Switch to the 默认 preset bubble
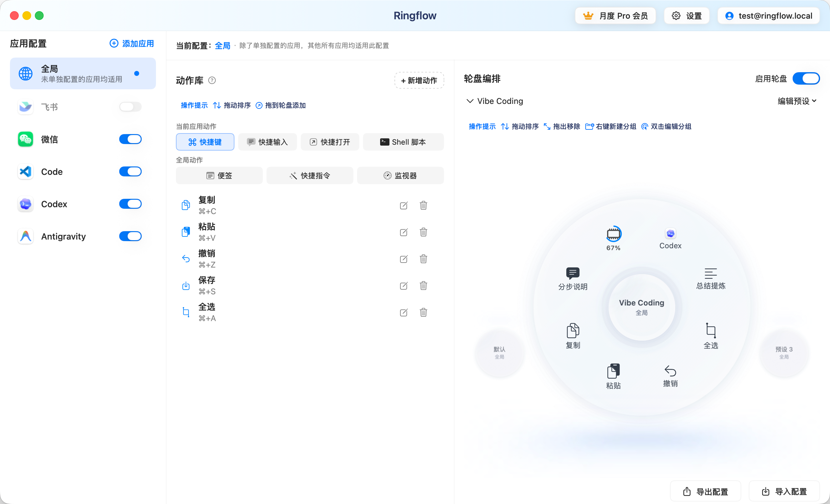The width and height of the screenshot is (830, 504). point(500,352)
